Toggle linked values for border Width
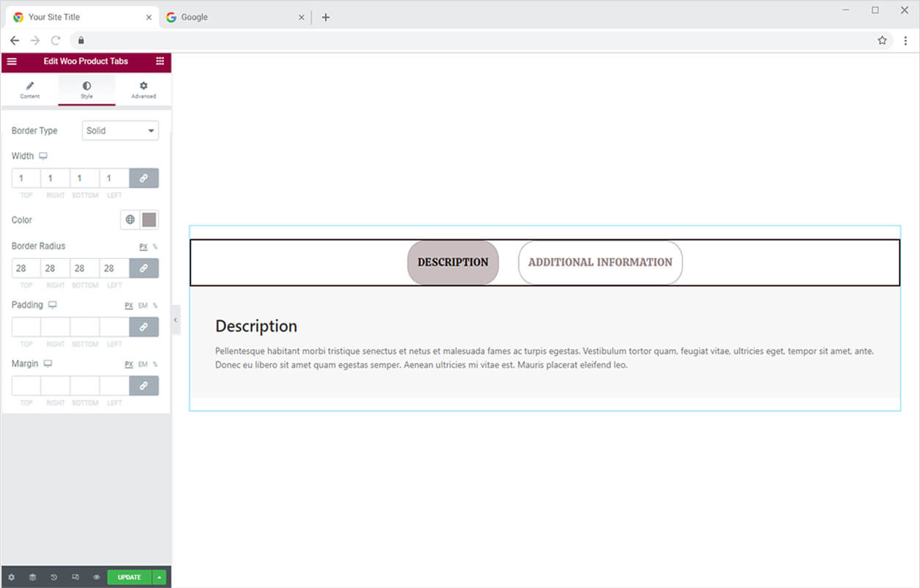This screenshot has width=920, height=588. coord(143,178)
